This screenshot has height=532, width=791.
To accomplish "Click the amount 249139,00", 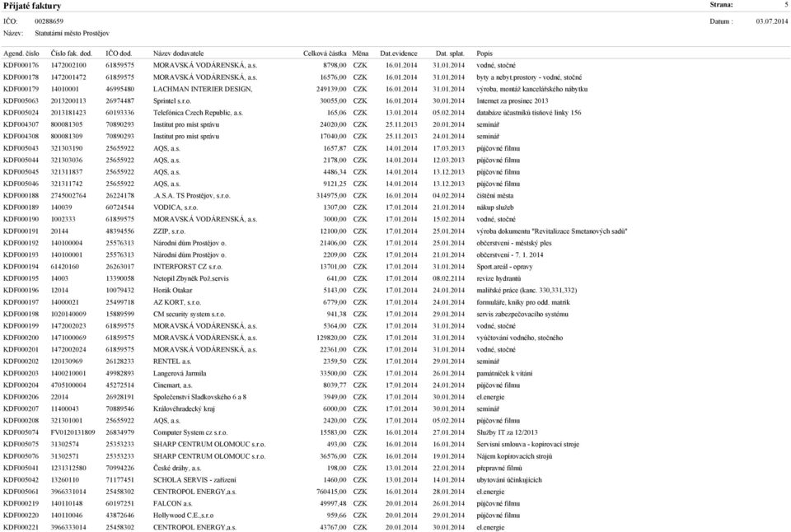I will [x=331, y=89].
